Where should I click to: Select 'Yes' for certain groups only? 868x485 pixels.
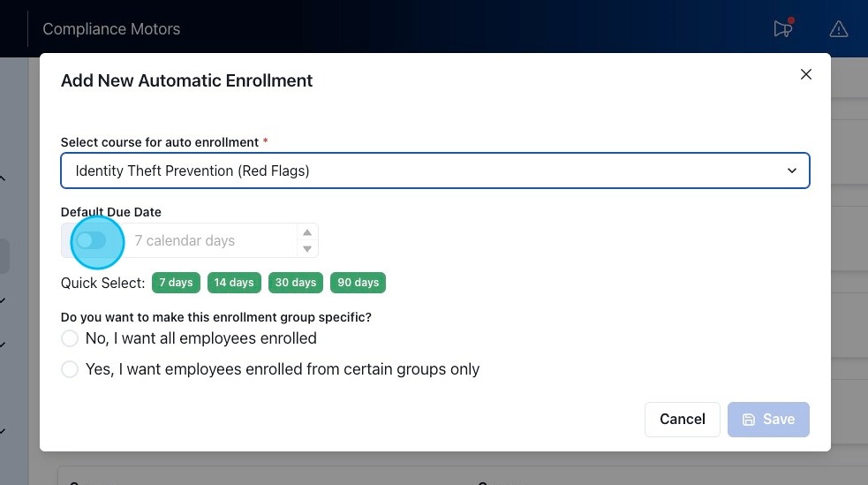[70, 369]
